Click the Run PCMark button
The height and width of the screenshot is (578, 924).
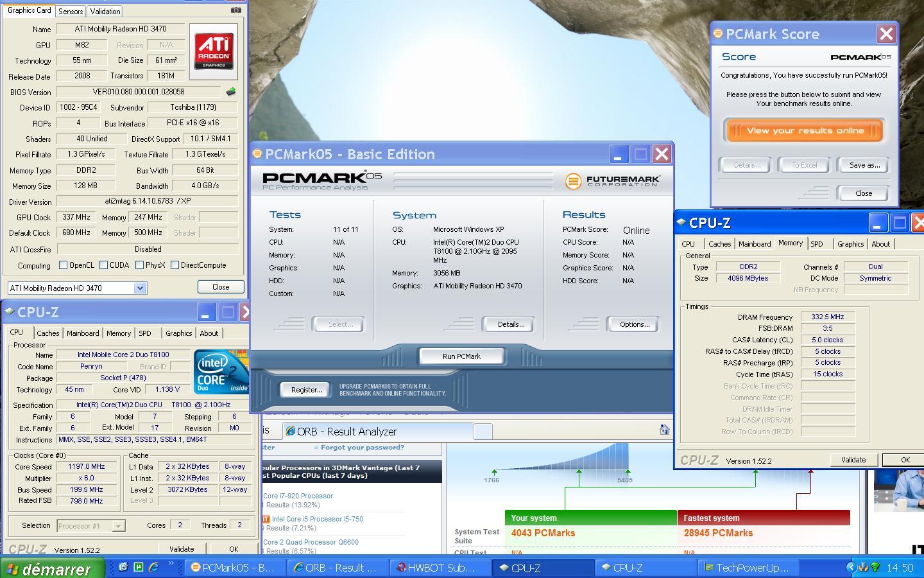click(x=461, y=356)
